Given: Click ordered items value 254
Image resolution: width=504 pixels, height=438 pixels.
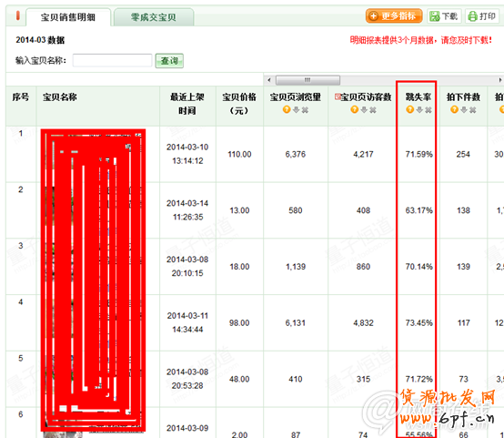Looking at the screenshot, I should 463,154.
